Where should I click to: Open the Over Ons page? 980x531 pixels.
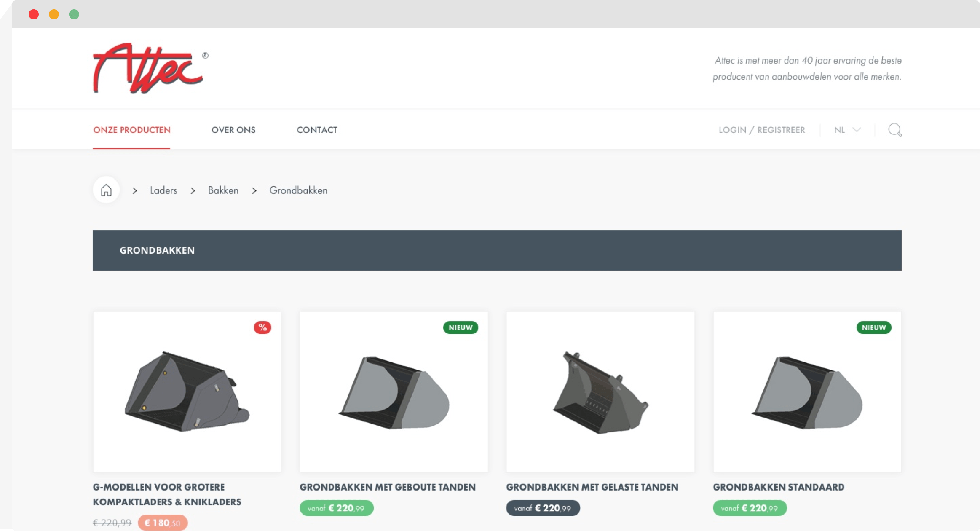tap(233, 130)
